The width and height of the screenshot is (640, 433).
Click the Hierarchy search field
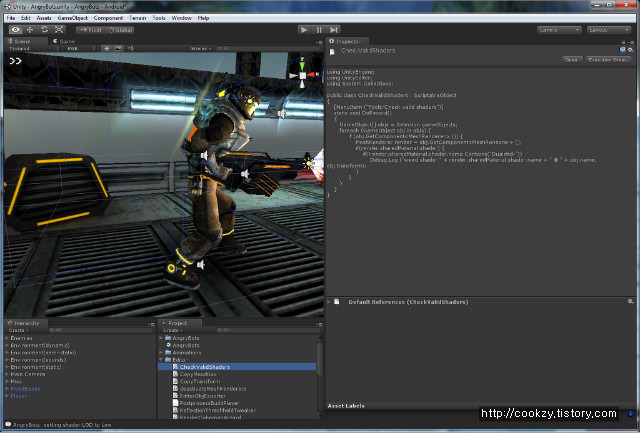100,330
